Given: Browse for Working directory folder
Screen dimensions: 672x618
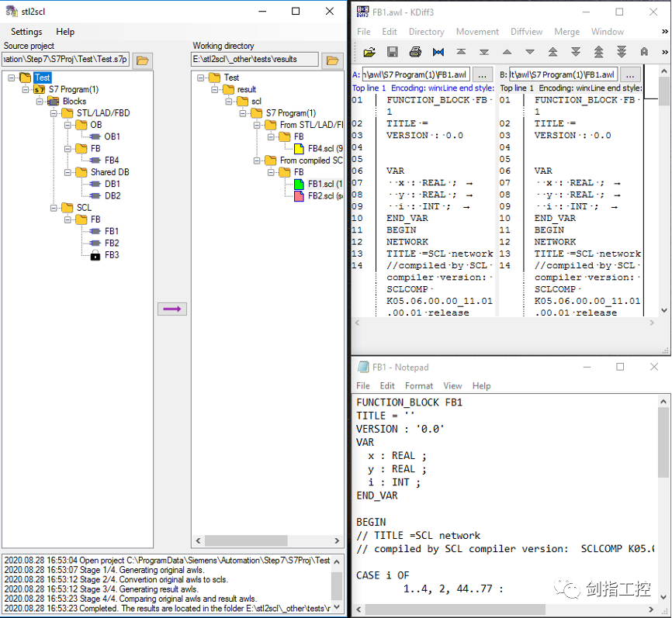Looking at the screenshot, I should (x=332, y=60).
